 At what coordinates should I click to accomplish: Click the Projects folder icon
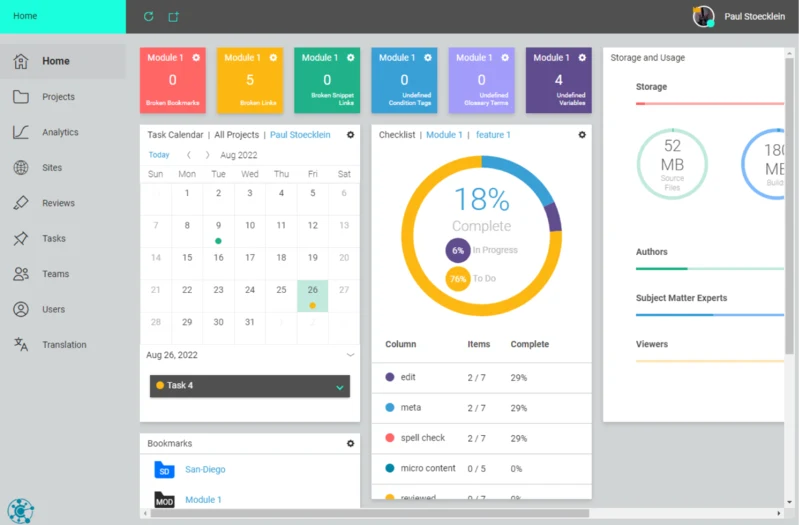point(20,96)
